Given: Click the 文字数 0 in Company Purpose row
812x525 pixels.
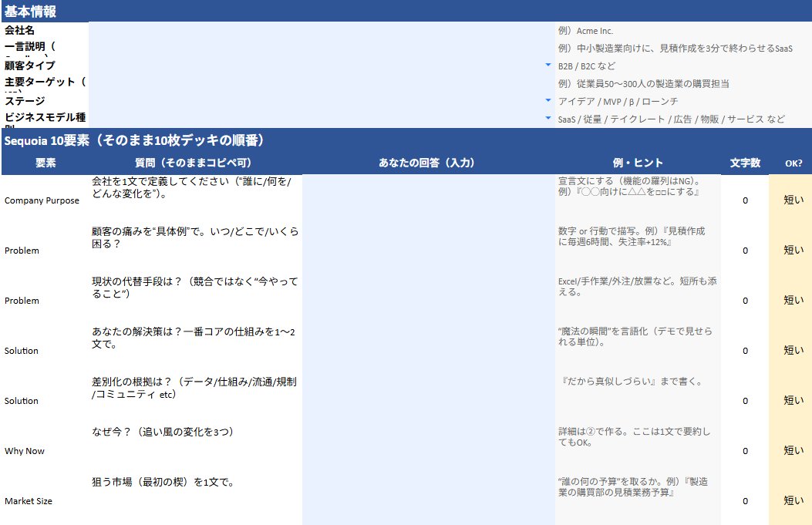Looking at the screenshot, I should [745, 200].
